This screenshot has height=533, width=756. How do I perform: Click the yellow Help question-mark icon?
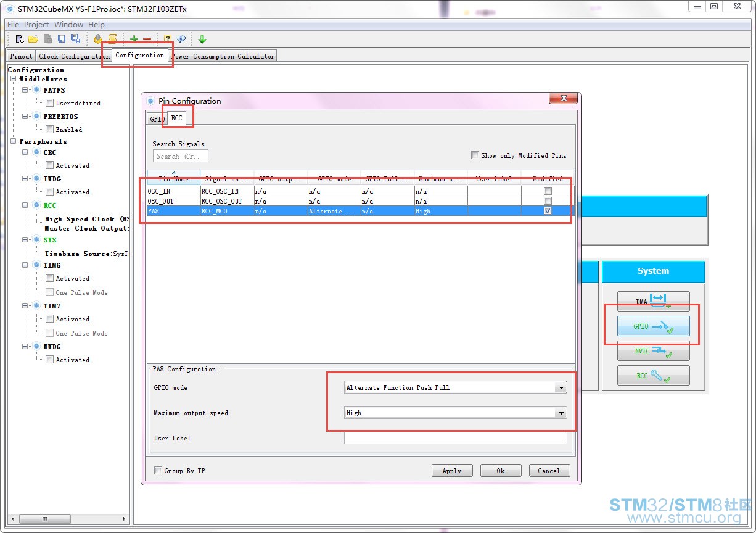[x=168, y=39]
